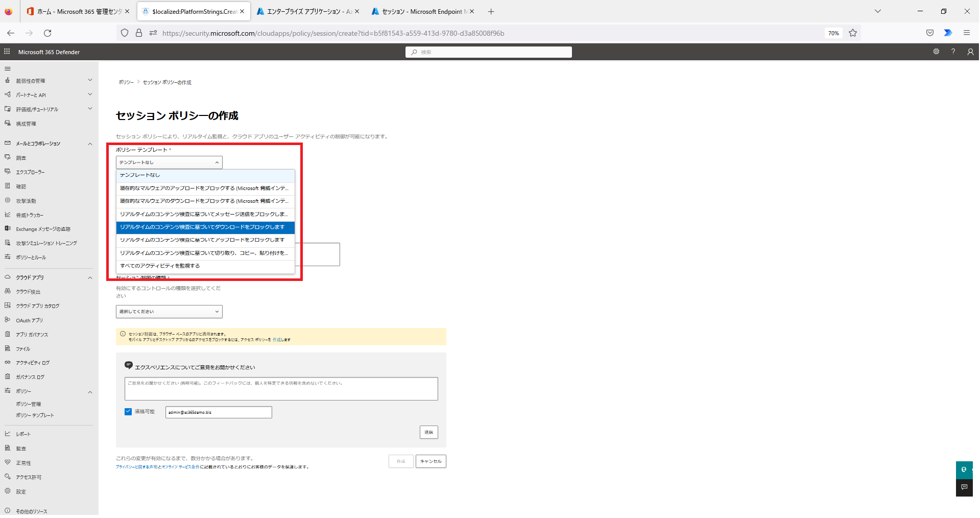Screen dimensions: 980x518
Task: Collapse the ポリシー テンプレート dropdown
Action: [169, 162]
